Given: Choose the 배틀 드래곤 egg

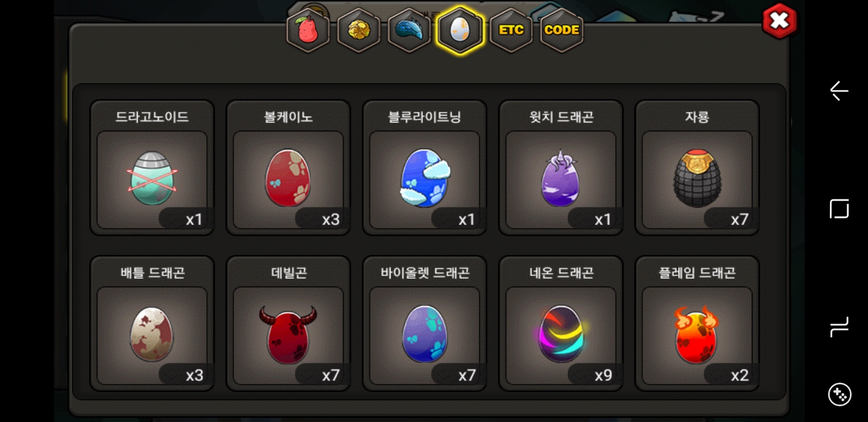Looking at the screenshot, I should 152,324.
